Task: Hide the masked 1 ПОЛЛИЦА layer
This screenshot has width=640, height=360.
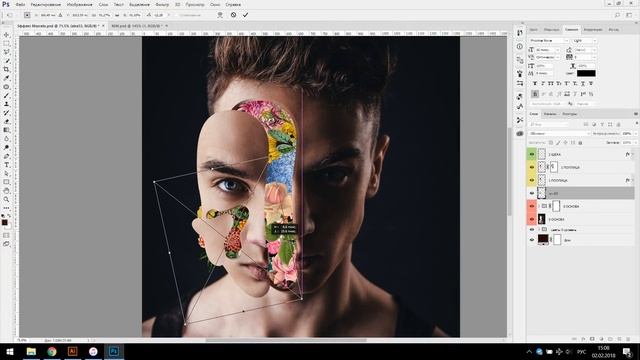Action: 531,167
